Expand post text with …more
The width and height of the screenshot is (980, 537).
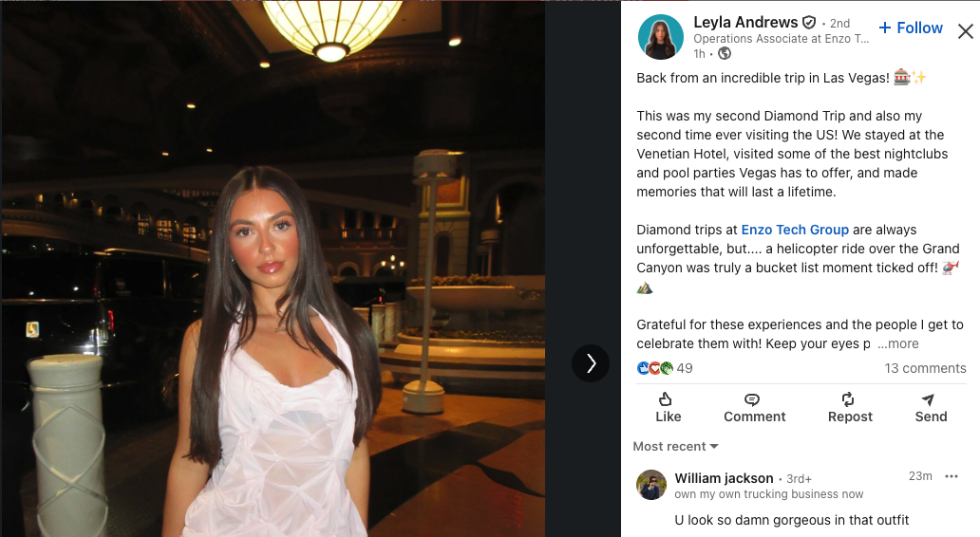point(898,344)
